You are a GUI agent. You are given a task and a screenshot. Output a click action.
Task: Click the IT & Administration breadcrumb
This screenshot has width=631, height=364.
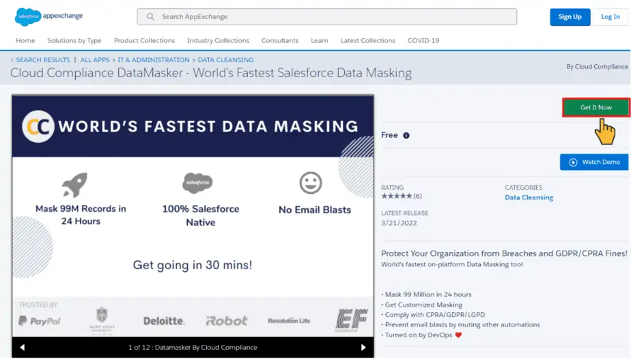[154, 60]
